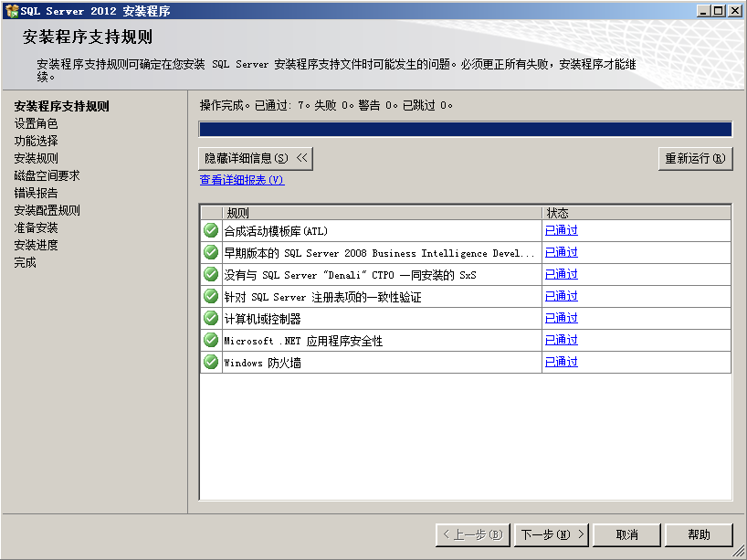Screen dimensions: 747x560
Task: Click the completed blue progress bar
Action: [x=466, y=129]
